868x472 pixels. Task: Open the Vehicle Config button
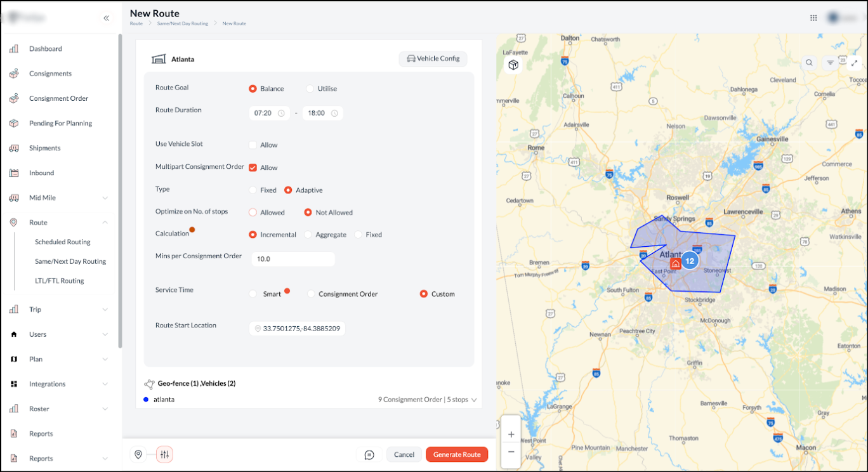pos(433,59)
